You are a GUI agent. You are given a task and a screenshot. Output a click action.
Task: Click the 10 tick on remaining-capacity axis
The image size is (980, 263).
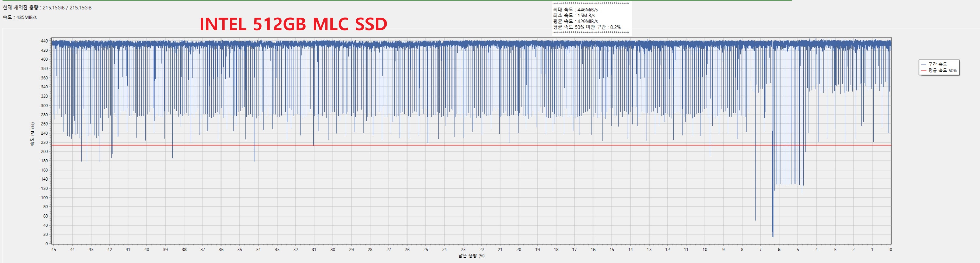pyautogui.click(x=705, y=250)
